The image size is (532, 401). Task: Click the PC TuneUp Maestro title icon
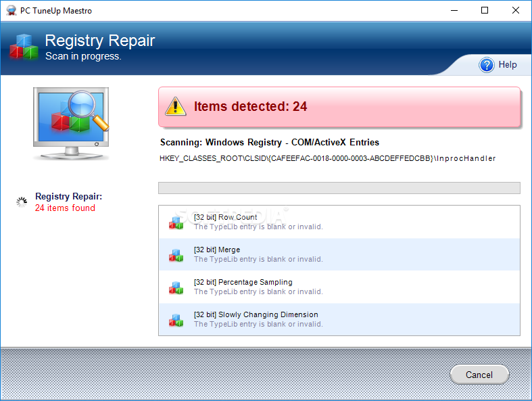(11, 11)
